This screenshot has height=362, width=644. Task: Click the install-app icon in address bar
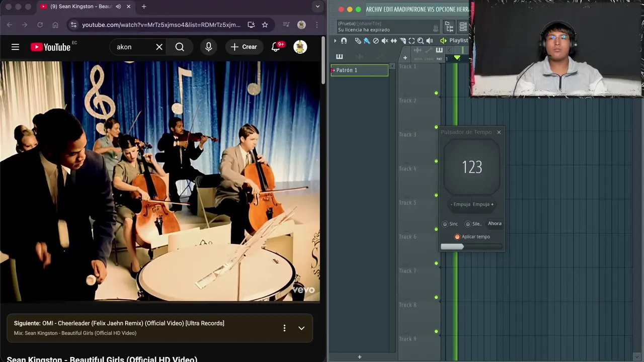(251, 25)
